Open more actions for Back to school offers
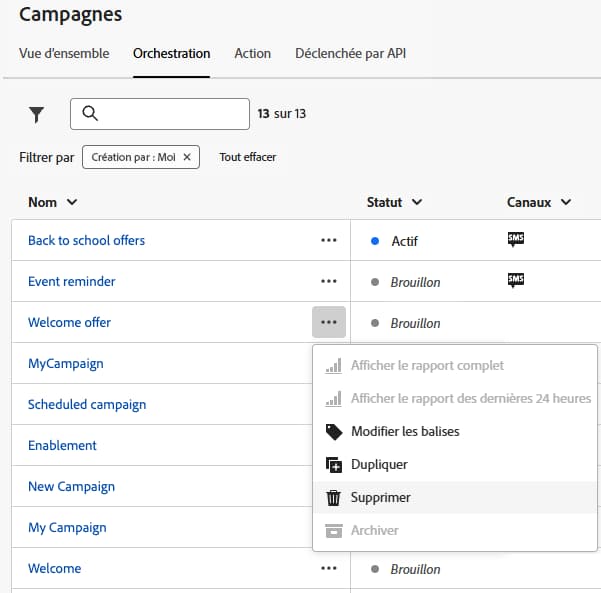The width and height of the screenshot is (601, 593). pyautogui.click(x=328, y=240)
